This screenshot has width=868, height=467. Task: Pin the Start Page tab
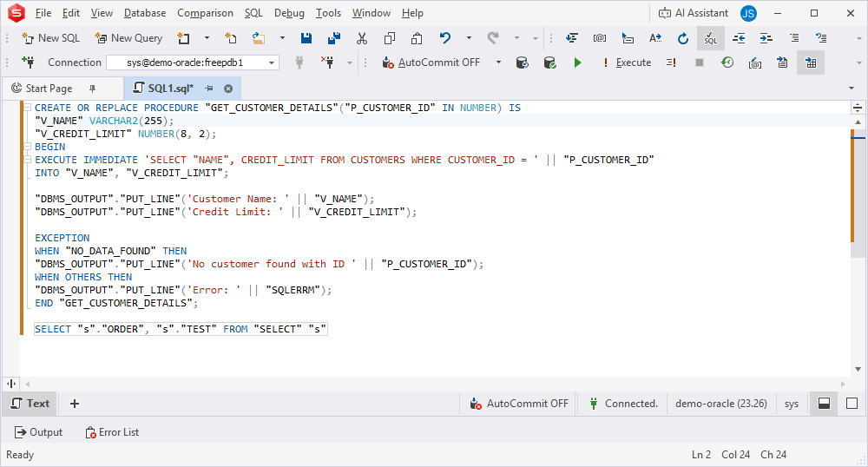[x=93, y=89]
